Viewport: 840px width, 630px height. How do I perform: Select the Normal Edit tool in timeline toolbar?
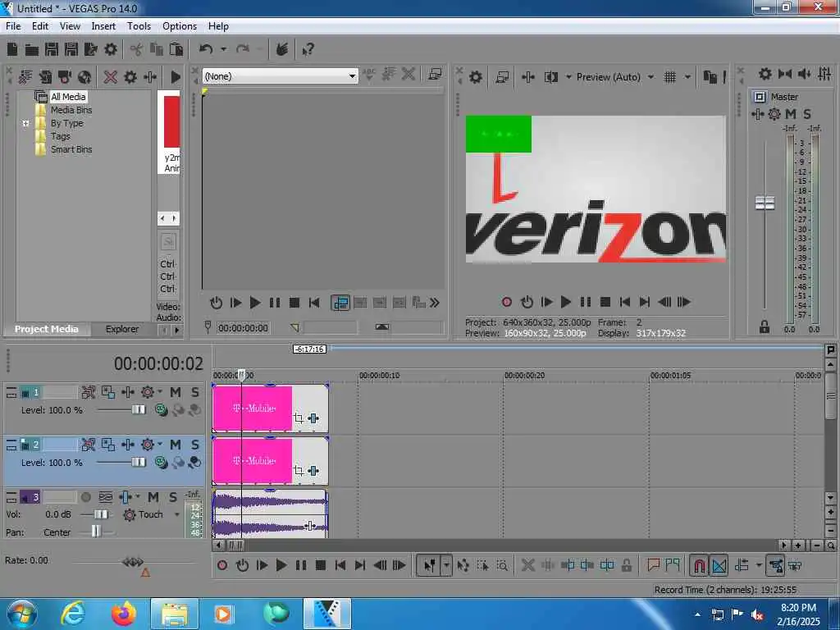(430, 565)
